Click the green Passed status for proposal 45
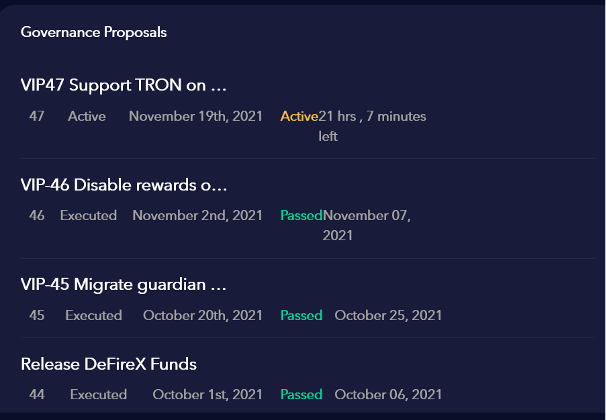The image size is (606, 420). [301, 315]
